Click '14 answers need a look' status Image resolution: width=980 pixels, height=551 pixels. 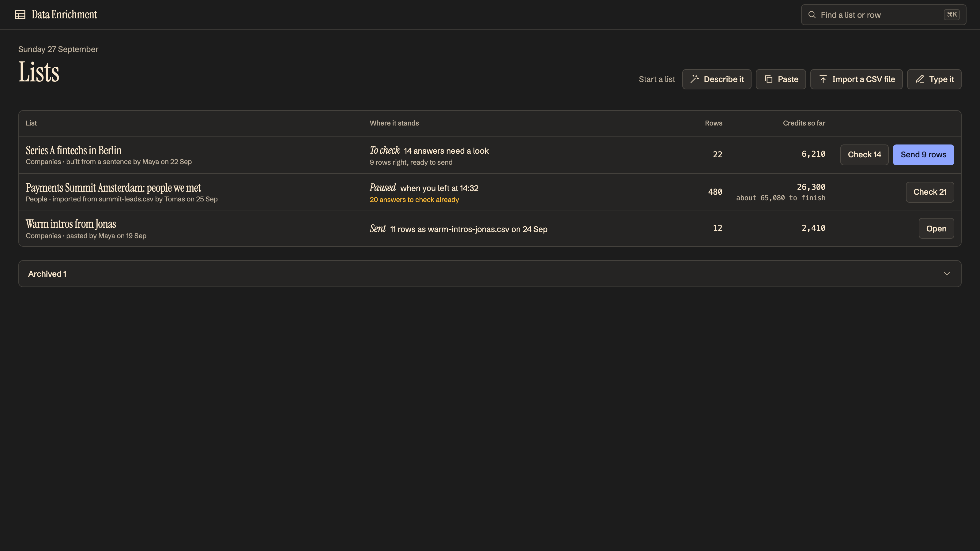[446, 151]
